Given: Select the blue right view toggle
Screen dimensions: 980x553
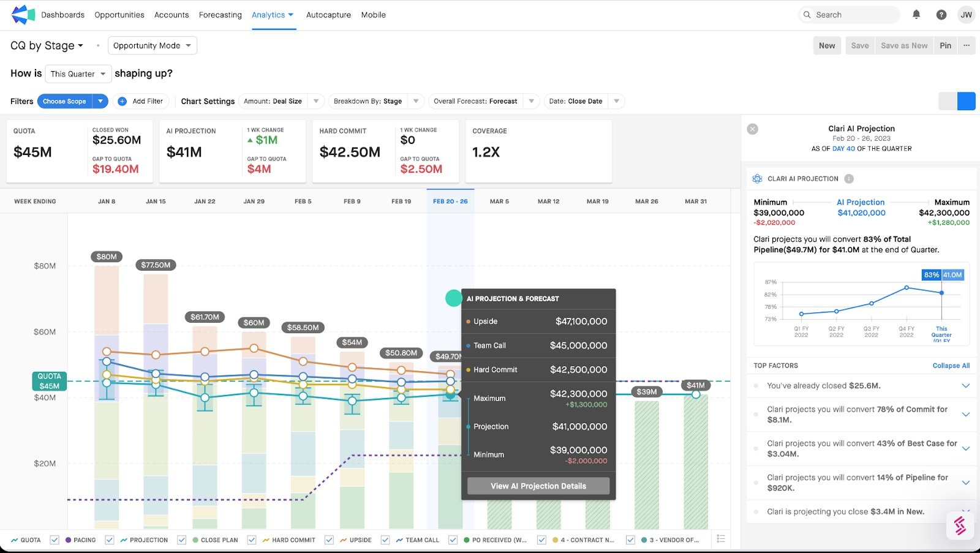Looking at the screenshot, I should click(x=967, y=101).
